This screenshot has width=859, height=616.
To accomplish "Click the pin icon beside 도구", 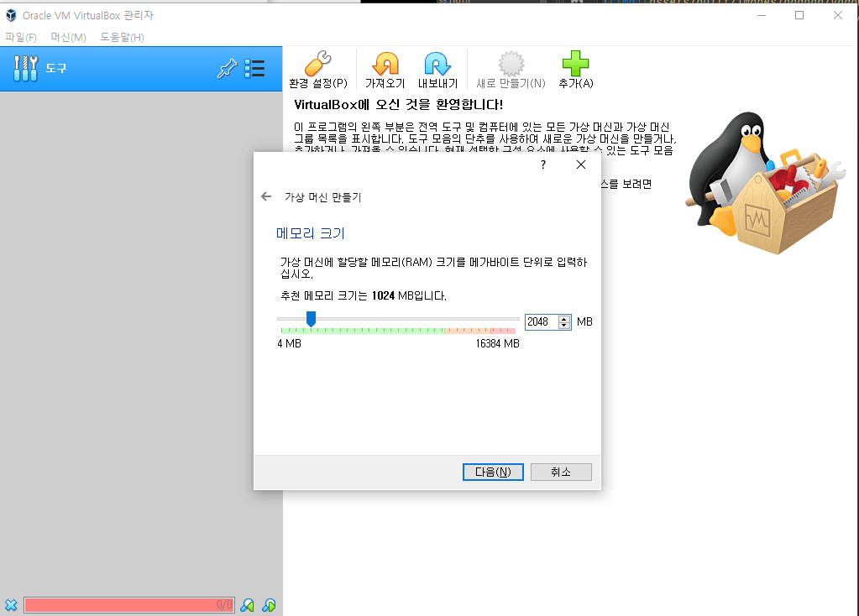I will coord(227,69).
